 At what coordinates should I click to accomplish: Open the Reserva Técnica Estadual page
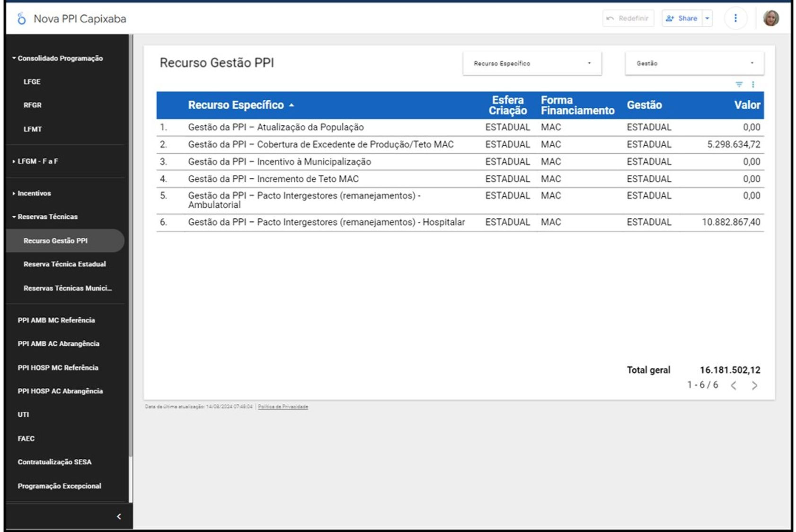[x=65, y=264]
